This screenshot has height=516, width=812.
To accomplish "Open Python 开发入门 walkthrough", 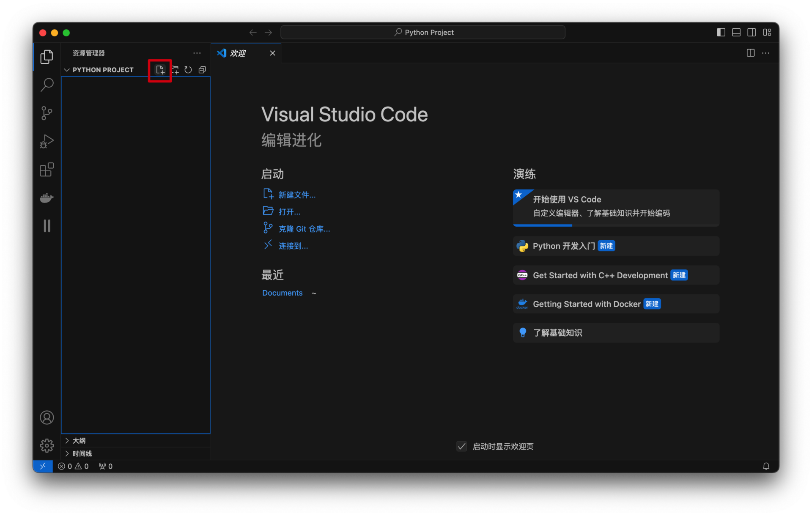I will click(616, 246).
